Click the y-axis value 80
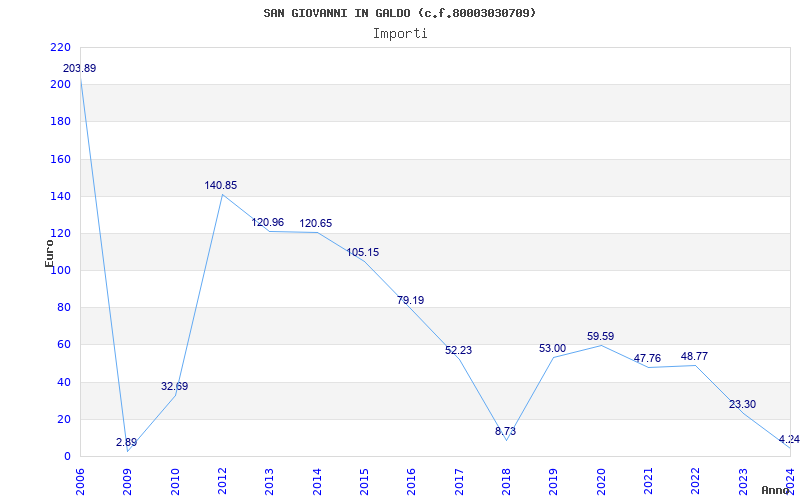The height and width of the screenshot is (500, 800). 64,308
